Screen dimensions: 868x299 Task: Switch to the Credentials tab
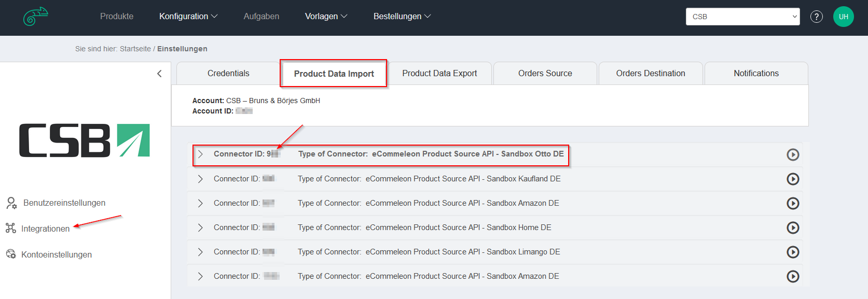coord(228,73)
